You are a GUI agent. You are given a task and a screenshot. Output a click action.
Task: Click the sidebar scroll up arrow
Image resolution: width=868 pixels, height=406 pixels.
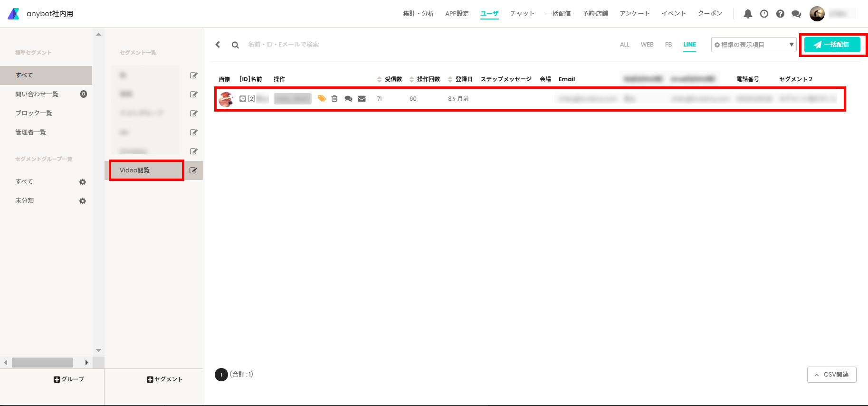[98, 34]
